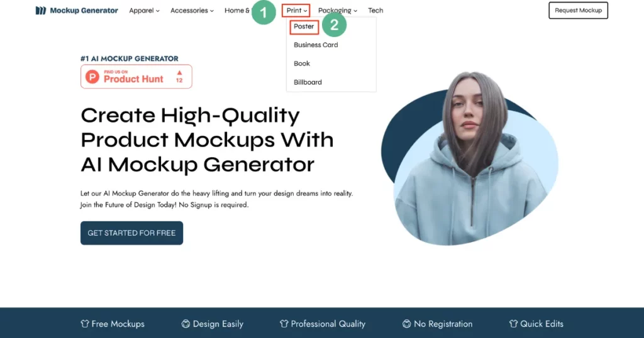Expand the Accessories dropdown menu

click(192, 11)
